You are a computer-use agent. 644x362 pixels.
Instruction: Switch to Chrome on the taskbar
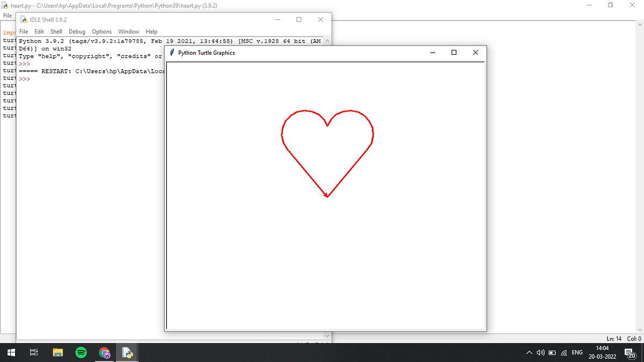pyautogui.click(x=105, y=352)
